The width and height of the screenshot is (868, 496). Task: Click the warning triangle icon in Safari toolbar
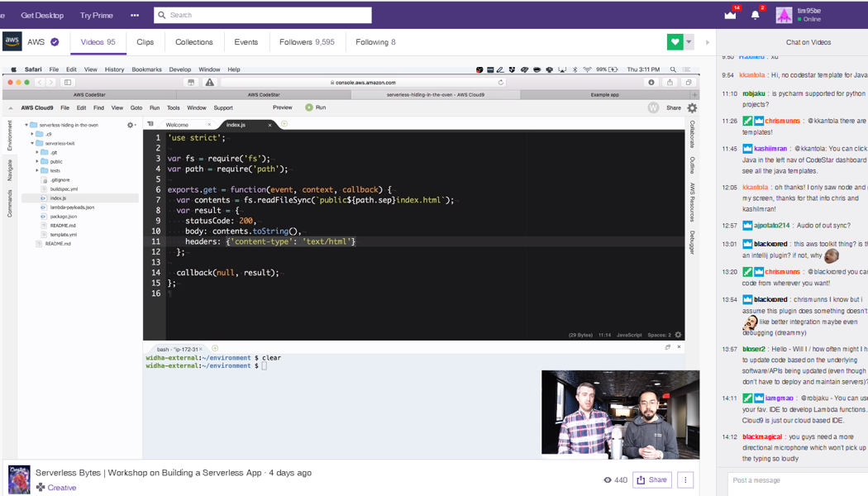pyautogui.click(x=209, y=83)
